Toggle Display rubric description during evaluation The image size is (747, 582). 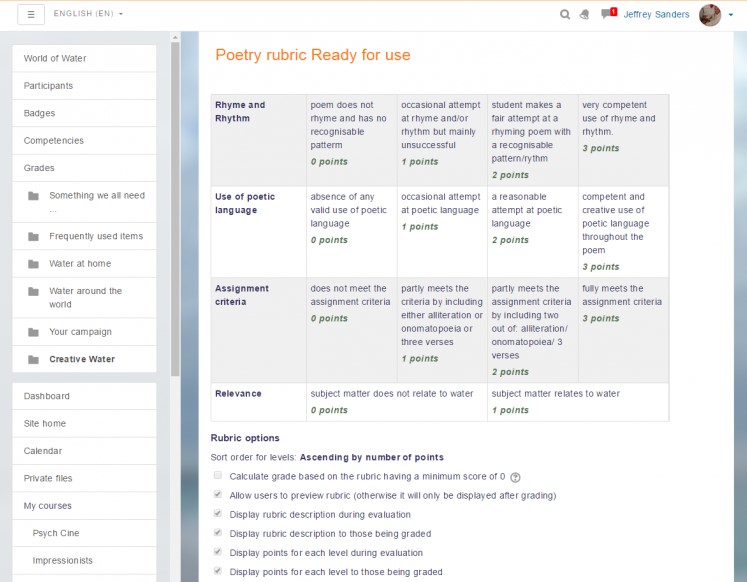pos(218,514)
